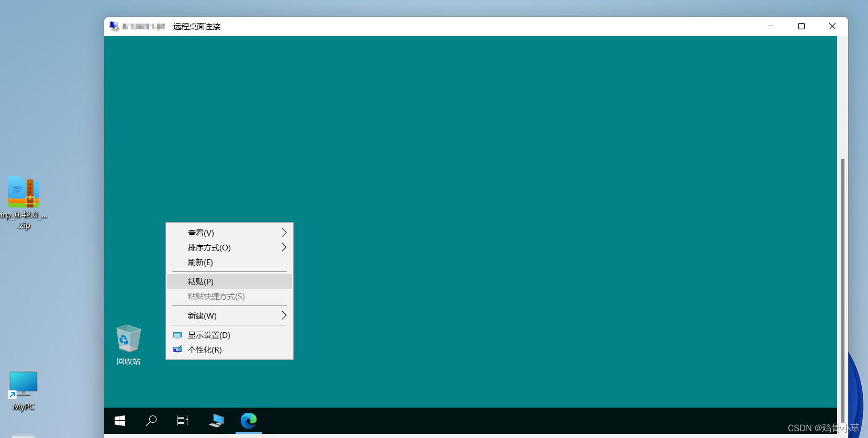Image resolution: width=868 pixels, height=438 pixels.
Task: Click the Display settings monitor icon in context menu
Action: (177, 335)
